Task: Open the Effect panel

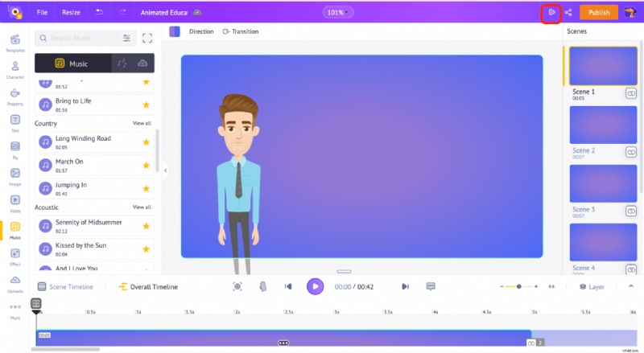Action: (x=15, y=257)
